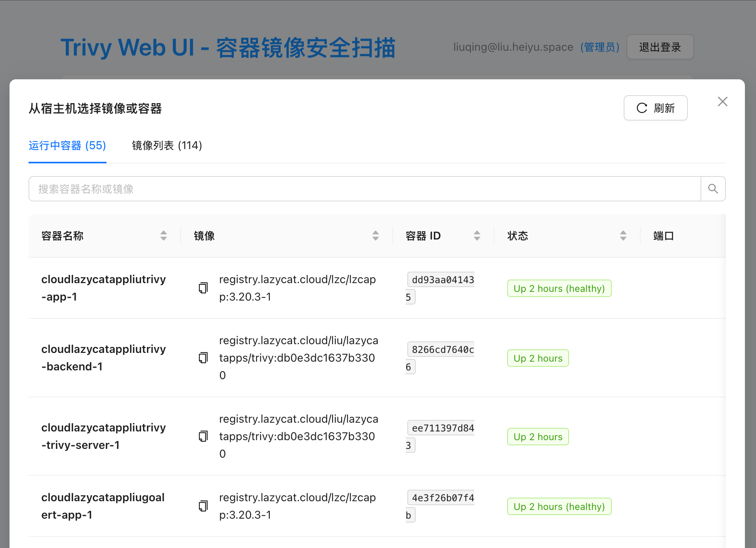Close the host selection dialog
This screenshot has height=548, width=756.
(x=723, y=102)
